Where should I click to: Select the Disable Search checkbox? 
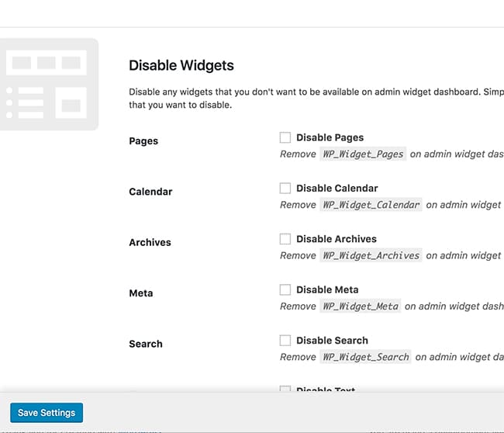[285, 341]
